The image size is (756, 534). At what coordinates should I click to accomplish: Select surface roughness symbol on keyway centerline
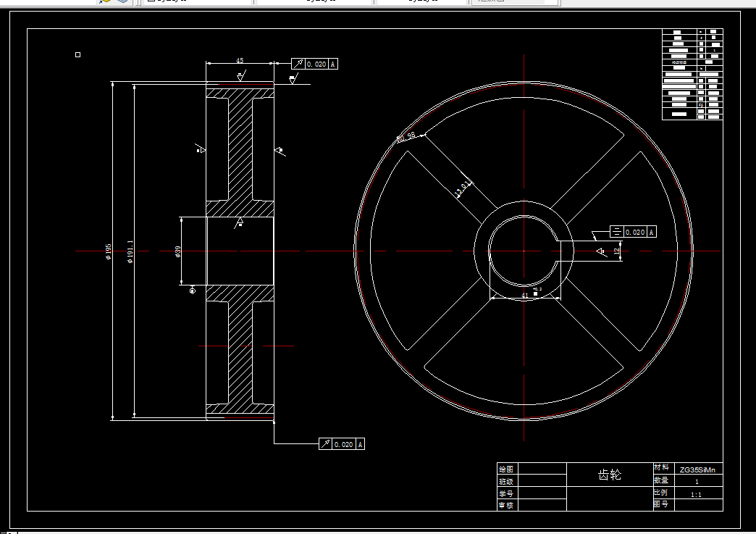[x=601, y=251]
